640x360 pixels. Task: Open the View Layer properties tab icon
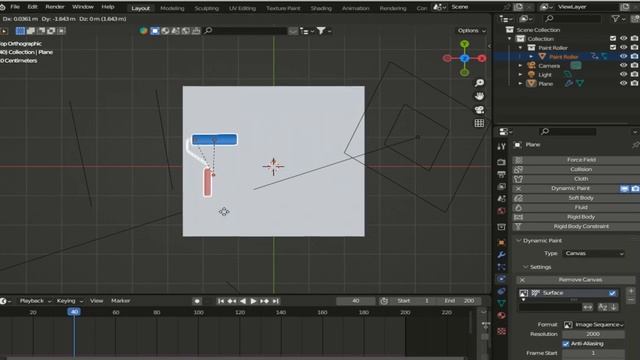click(x=502, y=187)
